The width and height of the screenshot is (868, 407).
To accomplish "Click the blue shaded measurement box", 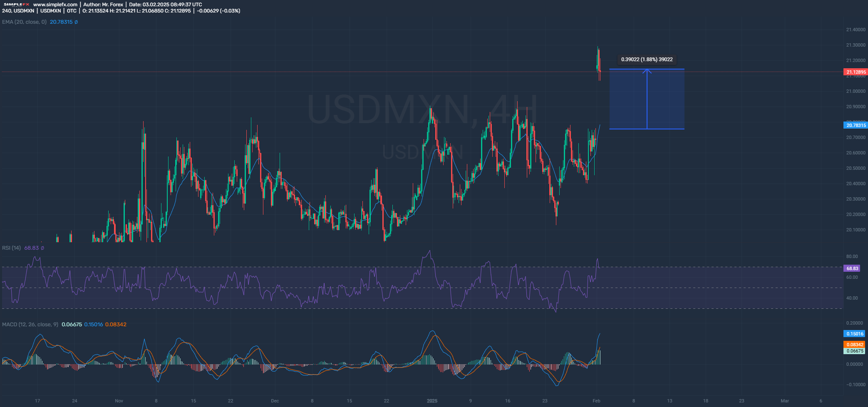I will tap(666, 100).
